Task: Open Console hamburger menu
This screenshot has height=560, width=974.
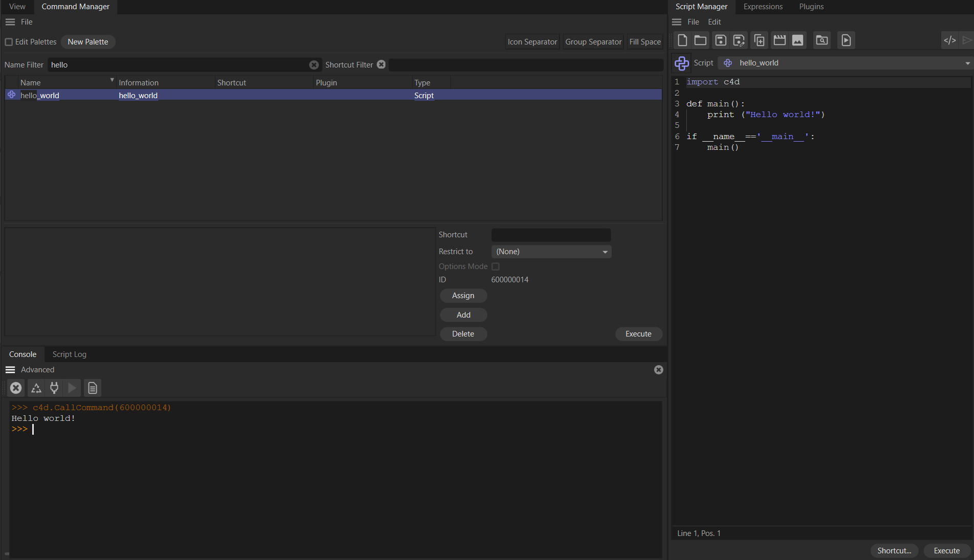Action: (10, 370)
